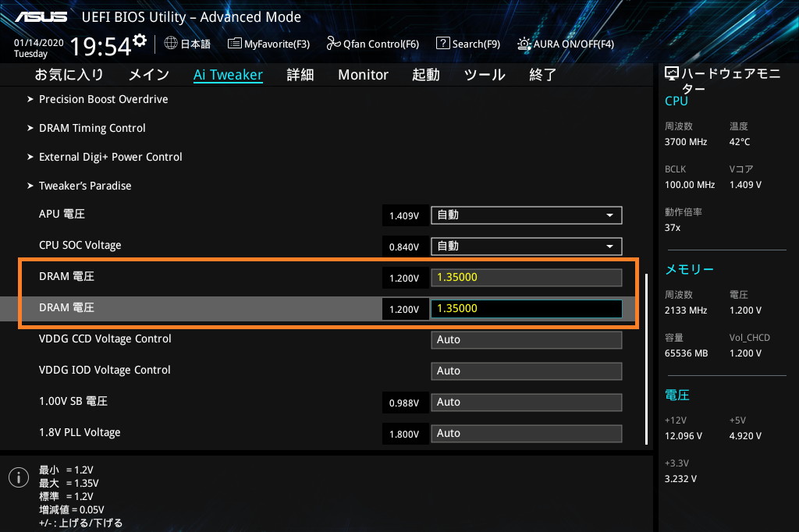Select the 日本語 language button
The height and width of the screenshot is (532, 799).
196,44
